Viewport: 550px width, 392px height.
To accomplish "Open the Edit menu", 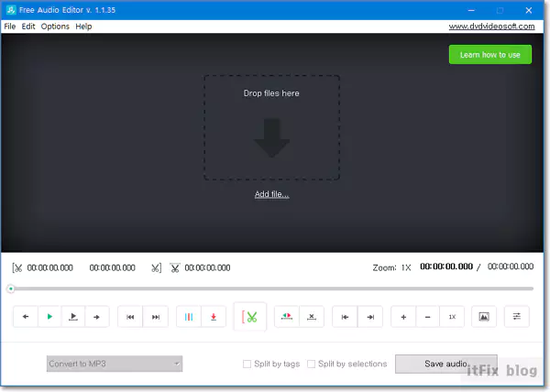I will click(28, 27).
